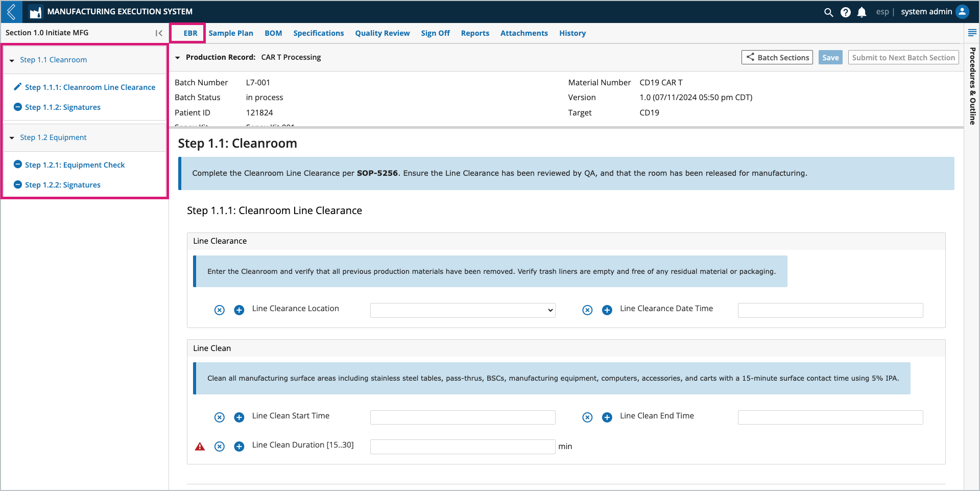Open Step 1.1.1: Cleanroom Line Clearance link
This screenshot has height=491, width=980.
click(x=90, y=87)
